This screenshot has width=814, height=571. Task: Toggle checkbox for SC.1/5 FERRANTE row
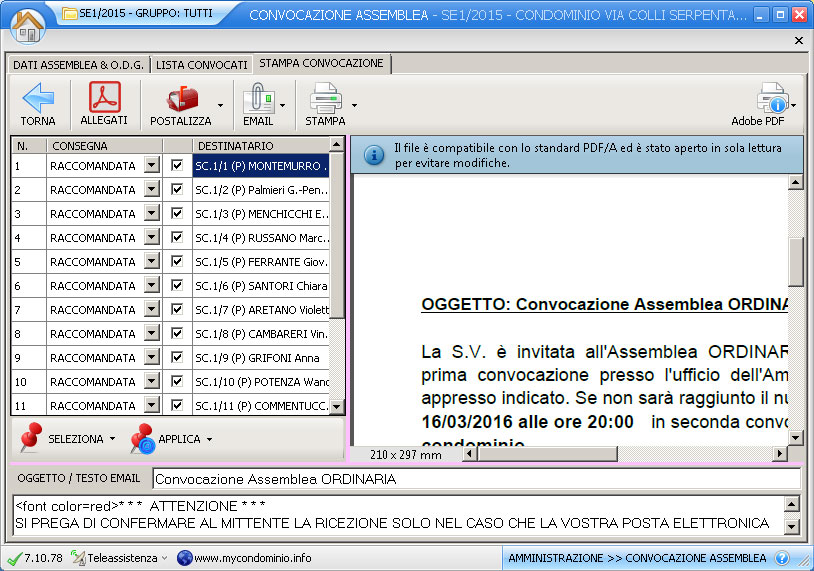[x=177, y=261]
